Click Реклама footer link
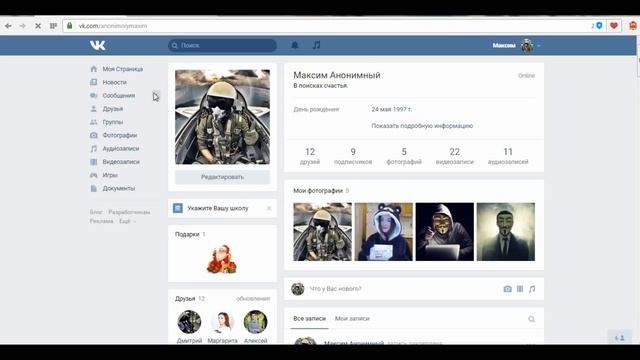This screenshot has height=360, width=640. pyautogui.click(x=102, y=221)
